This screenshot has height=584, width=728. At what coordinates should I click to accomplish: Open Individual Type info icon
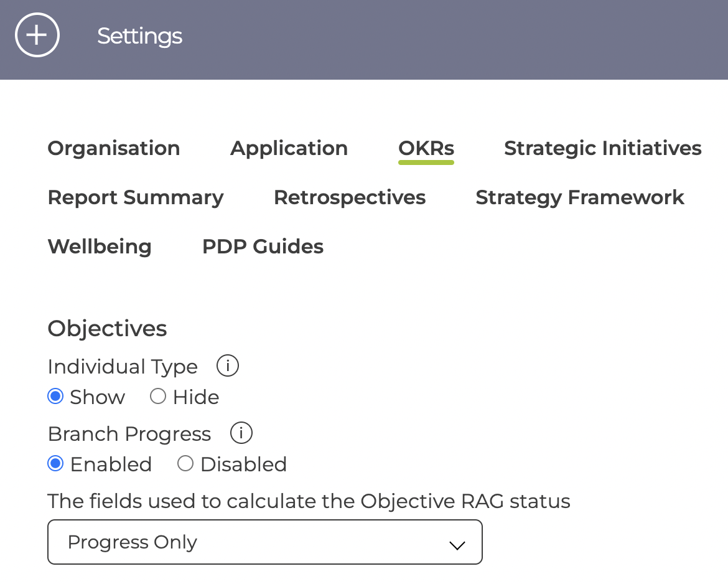pyautogui.click(x=228, y=366)
